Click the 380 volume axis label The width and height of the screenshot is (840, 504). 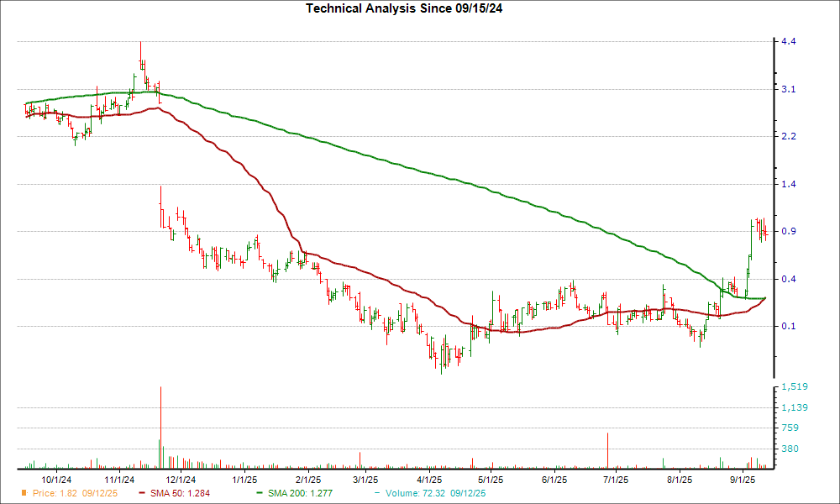click(x=790, y=449)
